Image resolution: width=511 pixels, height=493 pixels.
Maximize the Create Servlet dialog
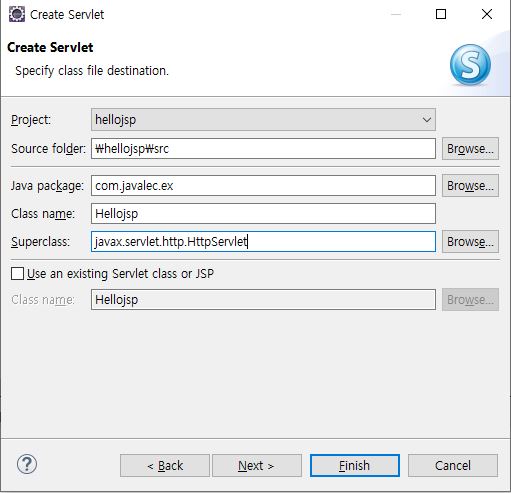[441, 14]
